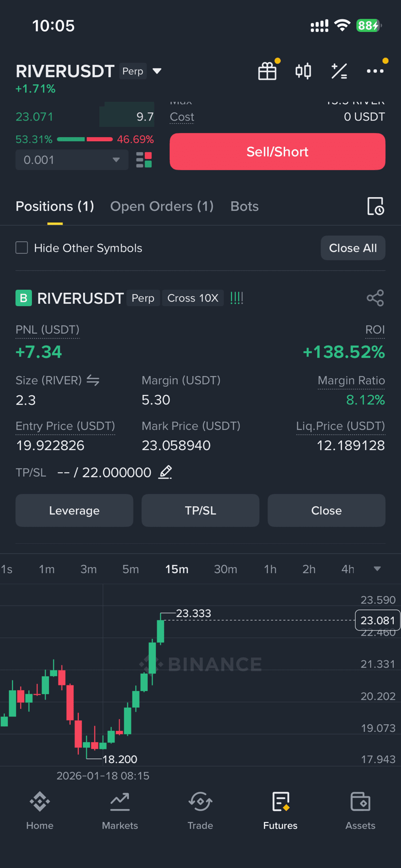Tap the green B buy-side badge

click(24, 298)
